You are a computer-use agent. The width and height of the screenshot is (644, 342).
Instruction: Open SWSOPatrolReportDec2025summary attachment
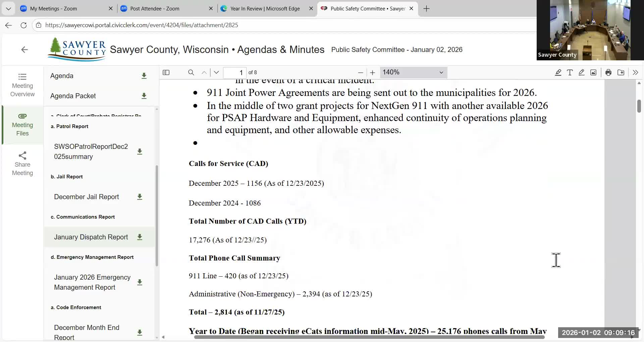91,152
